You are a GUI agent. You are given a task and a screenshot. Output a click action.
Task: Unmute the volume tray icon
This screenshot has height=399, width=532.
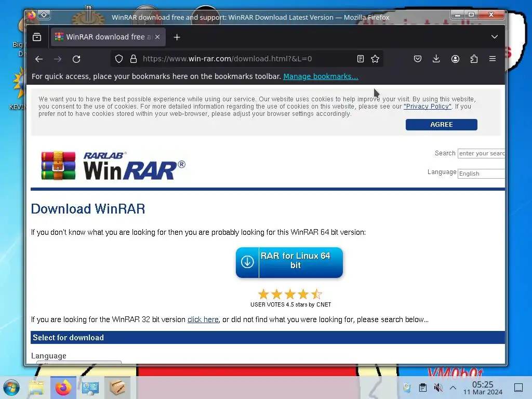(438, 388)
